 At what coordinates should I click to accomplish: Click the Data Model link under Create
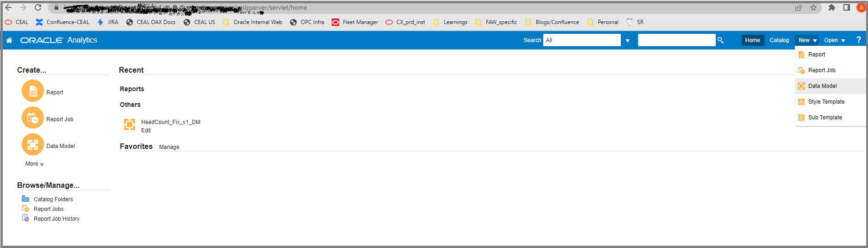[x=61, y=146]
